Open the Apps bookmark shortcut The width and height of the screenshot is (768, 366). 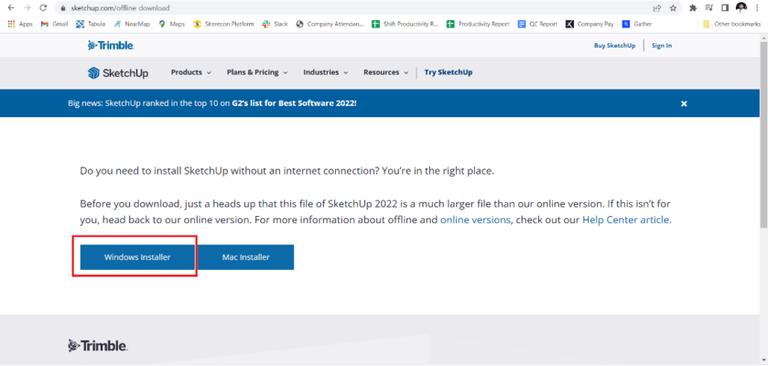tap(20, 24)
